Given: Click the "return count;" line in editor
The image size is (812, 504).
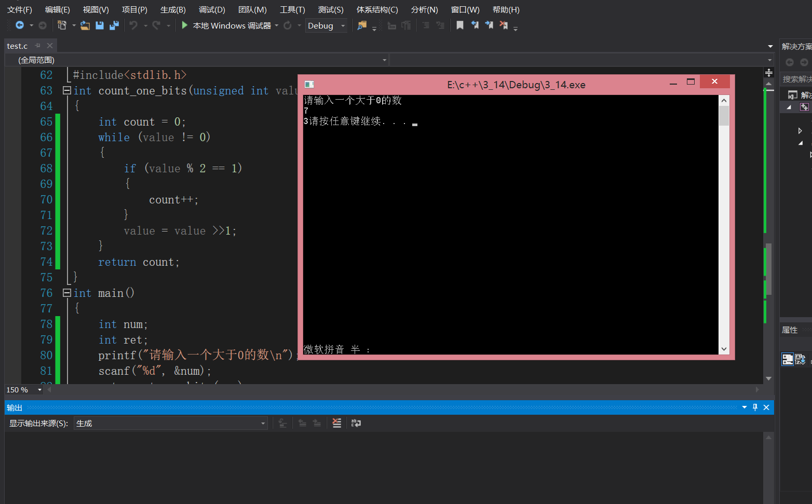Looking at the screenshot, I should click(139, 262).
